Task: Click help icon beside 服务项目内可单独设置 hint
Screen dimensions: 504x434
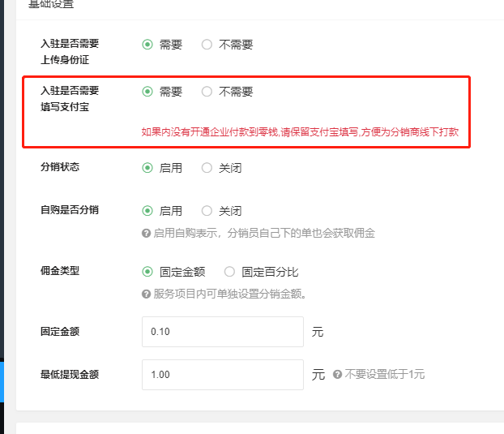Action: pos(146,294)
